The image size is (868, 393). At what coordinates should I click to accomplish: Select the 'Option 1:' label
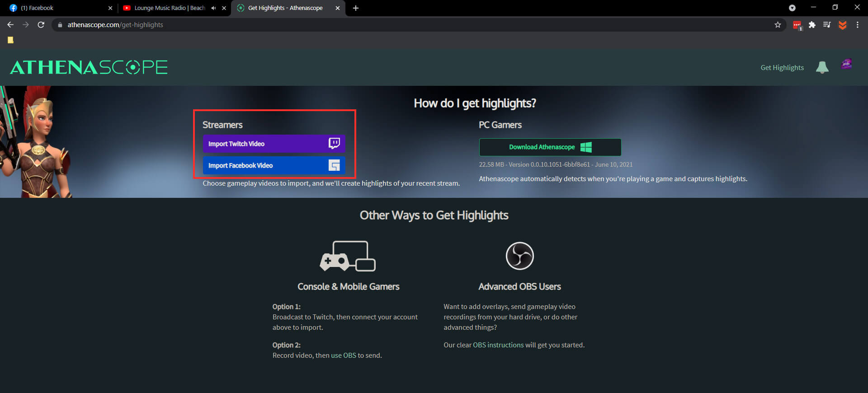(286, 307)
